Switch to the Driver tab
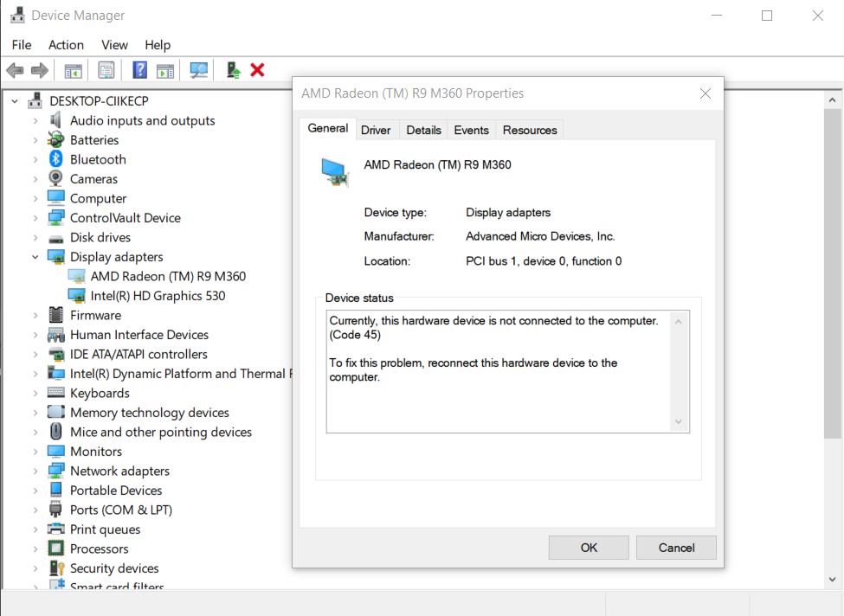Image resolution: width=844 pixels, height=616 pixels. coord(376,130)
